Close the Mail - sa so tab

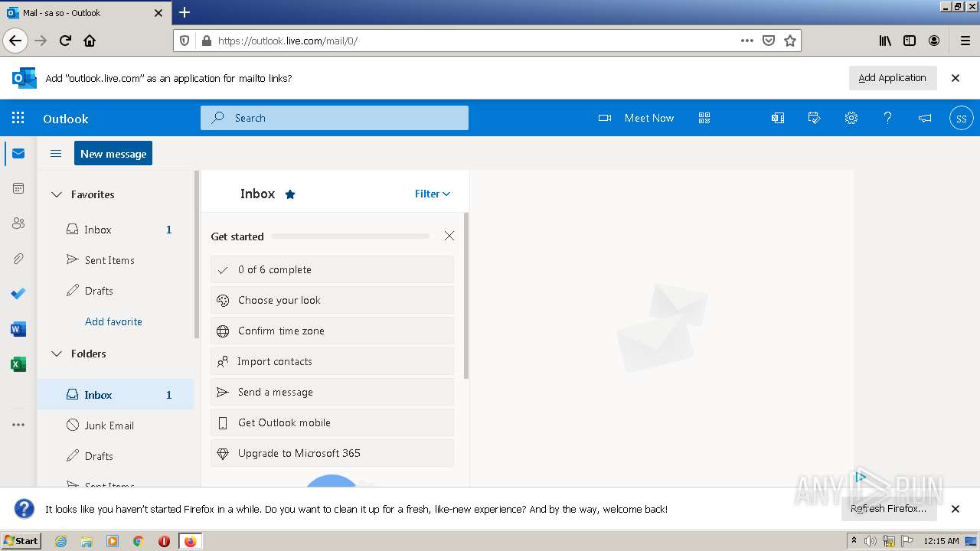[158, 13]
